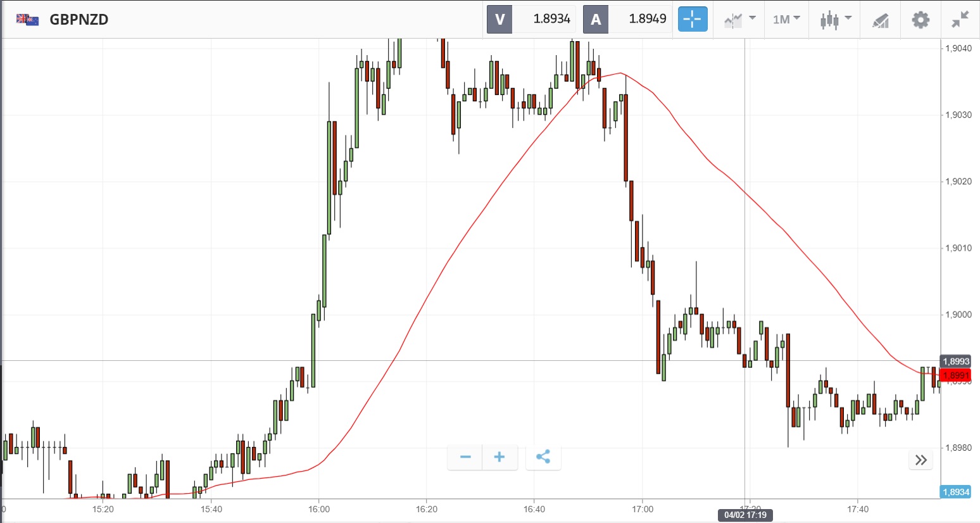Click the A buy button
Image resolution: width=980 pixels, height=523 pixels.
tap(596, 19)
